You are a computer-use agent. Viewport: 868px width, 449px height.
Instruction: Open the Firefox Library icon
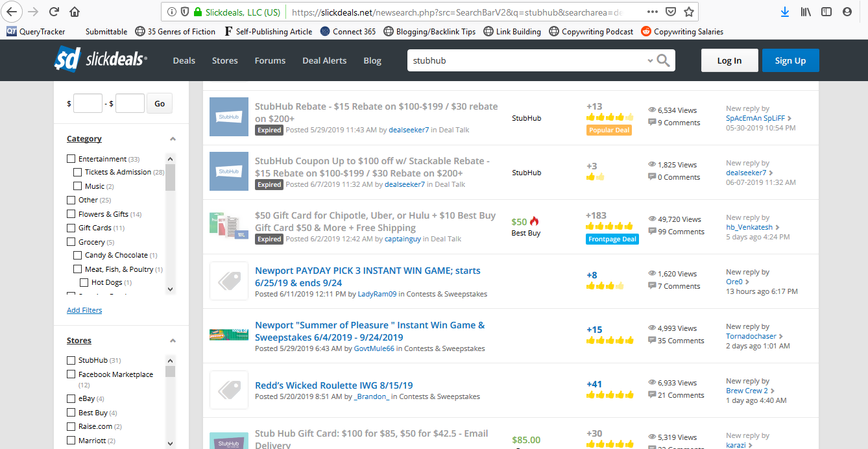click(805, 12)
